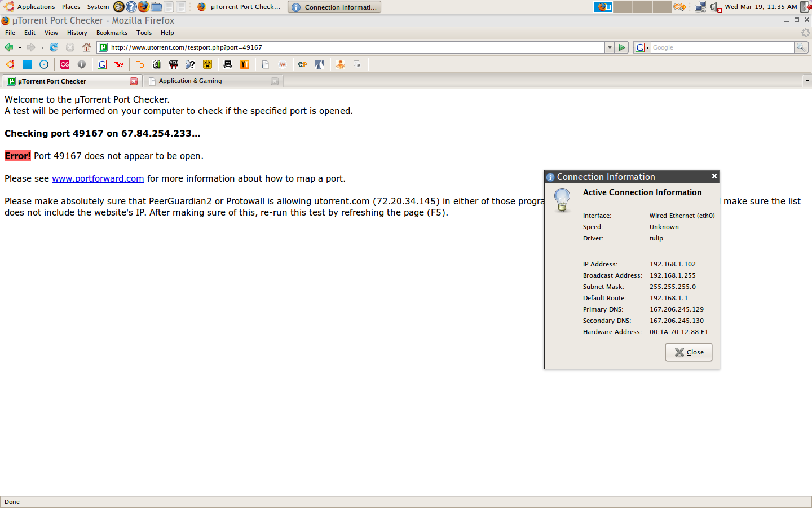Open the Help menu

167,33
